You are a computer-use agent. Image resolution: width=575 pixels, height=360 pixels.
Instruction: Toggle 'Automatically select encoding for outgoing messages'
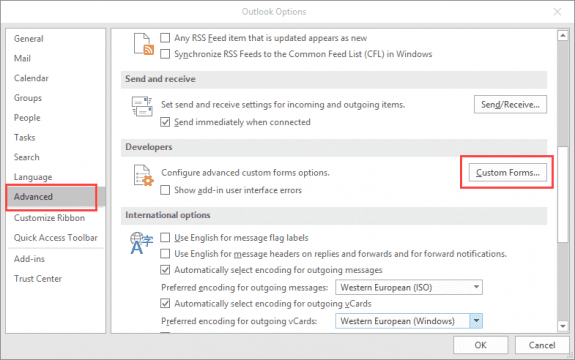[x=165, y=270]
